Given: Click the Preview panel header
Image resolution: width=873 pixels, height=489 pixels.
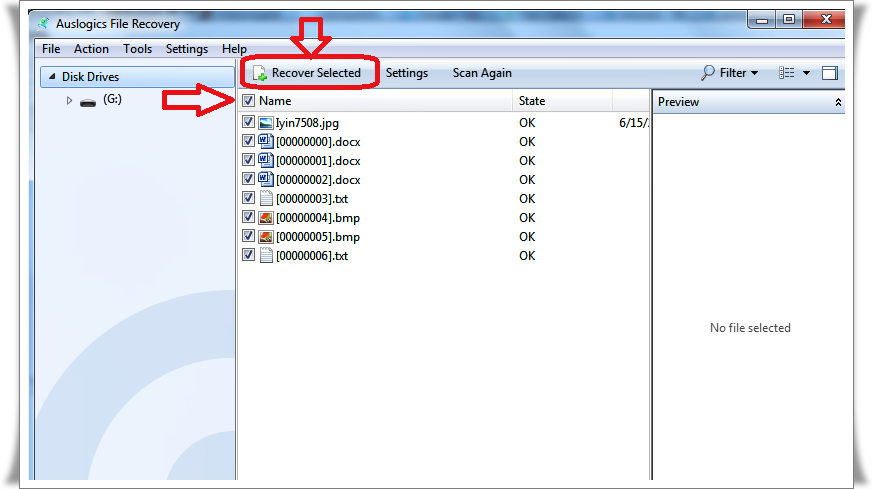Looking at the screenshot, I should (x=748, y=102).
